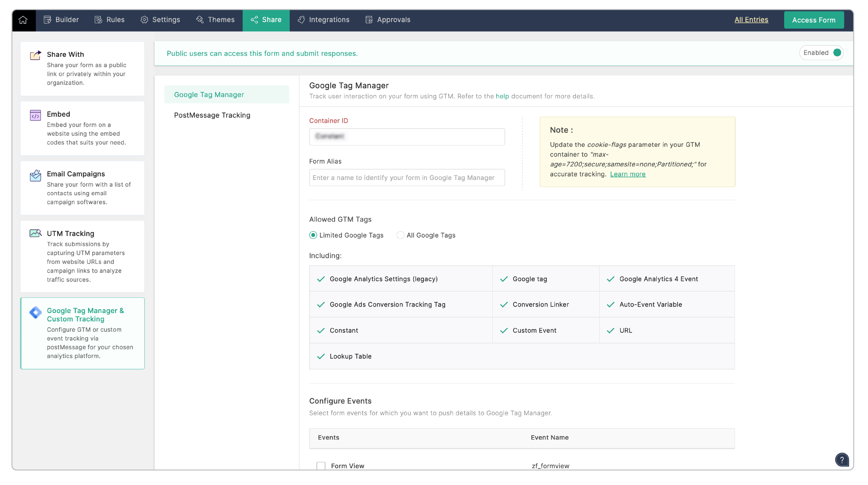The height and width of the screenshot is (485, 868).
Task: Select the Limited Google Tags option
Action: tap(313, 235)
